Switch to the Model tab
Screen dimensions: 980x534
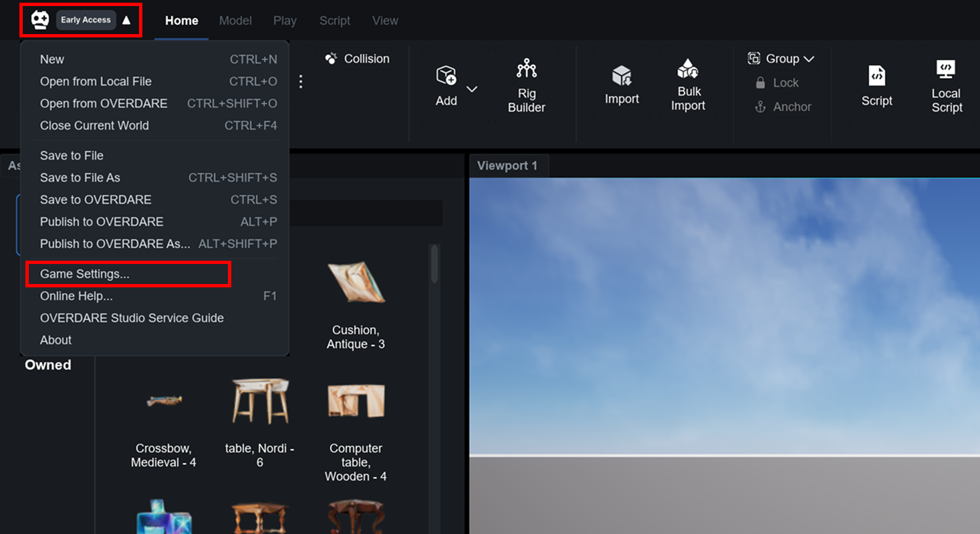[235, 21]
